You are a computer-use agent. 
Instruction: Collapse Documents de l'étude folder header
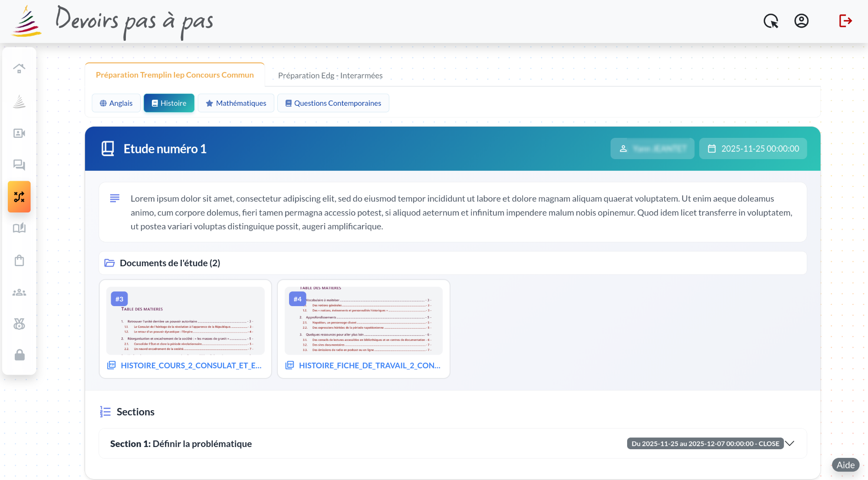(170, 263)
